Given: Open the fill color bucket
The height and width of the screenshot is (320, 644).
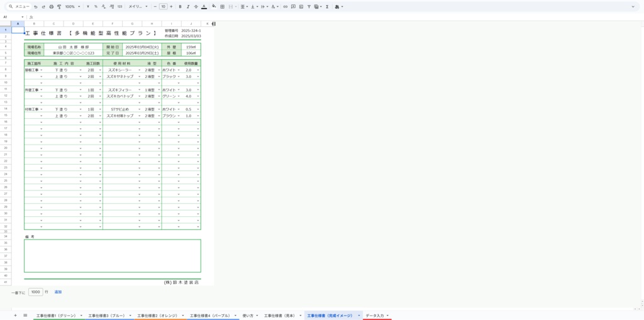Looking at the screenshot, I should (x=214, y=6).
